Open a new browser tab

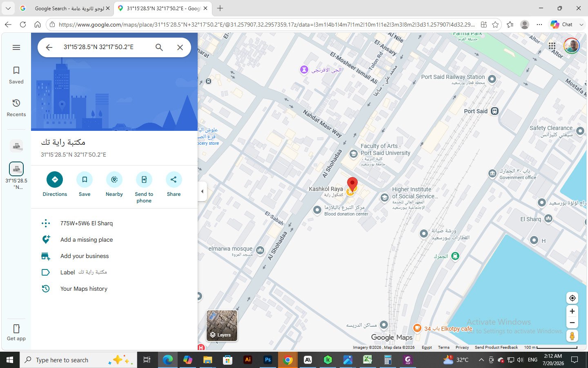(x=220, y=8)
